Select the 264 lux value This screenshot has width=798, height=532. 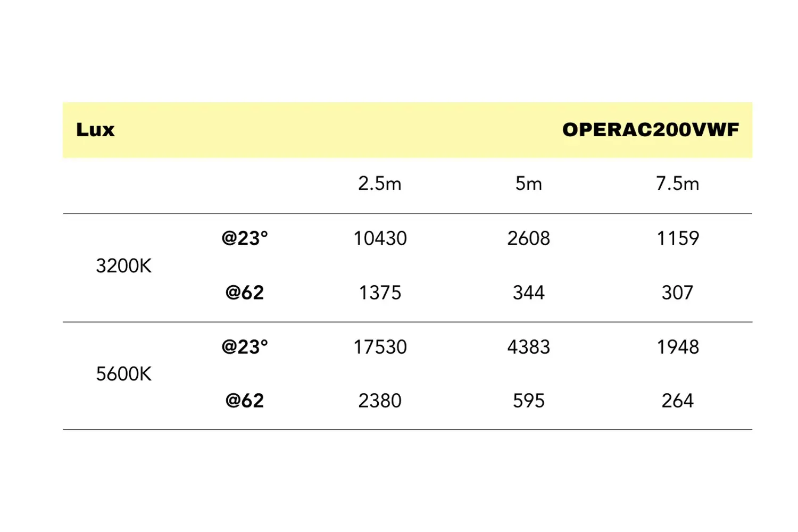678,401
